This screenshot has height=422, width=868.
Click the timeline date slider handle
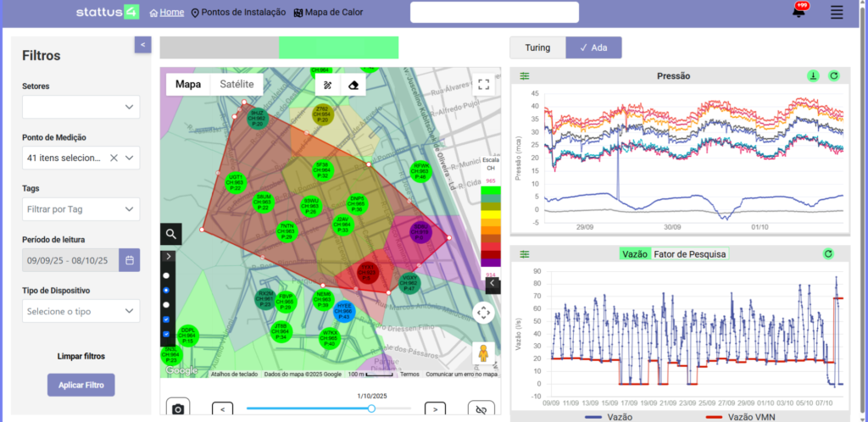tap(371, 408)
